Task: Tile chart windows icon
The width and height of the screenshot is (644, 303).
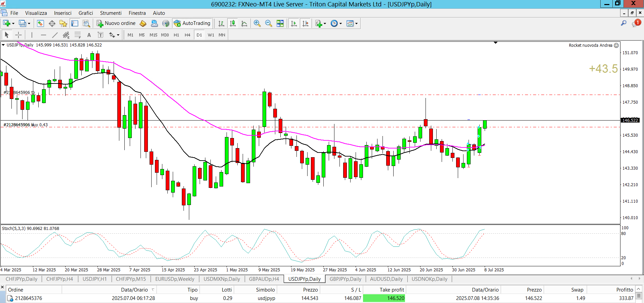Action: [280, 23]
